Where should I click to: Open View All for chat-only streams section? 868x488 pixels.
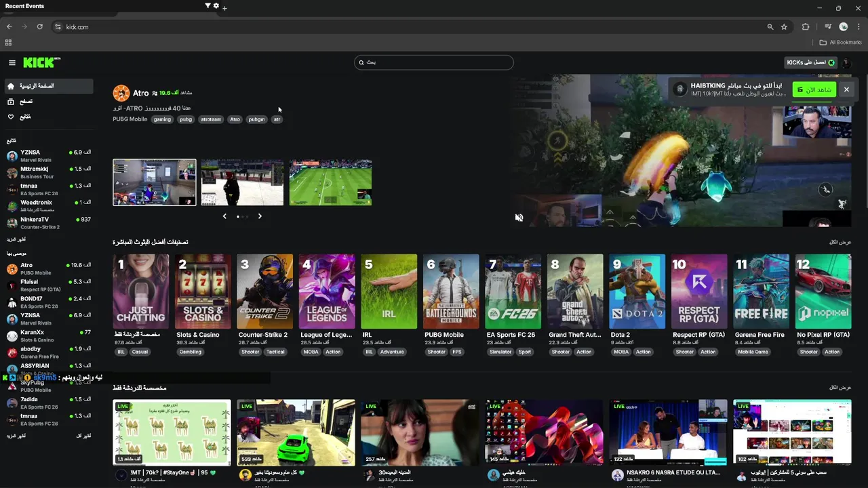840,388
